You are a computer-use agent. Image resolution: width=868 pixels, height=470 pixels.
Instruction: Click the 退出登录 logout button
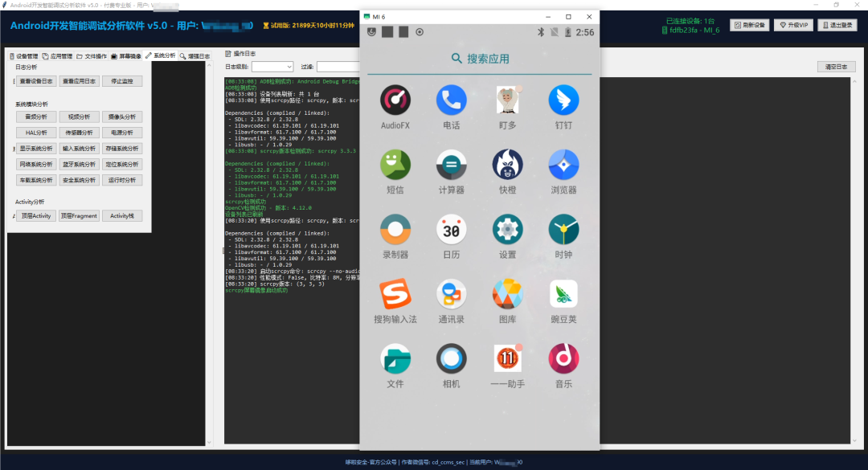pos(837,25)
